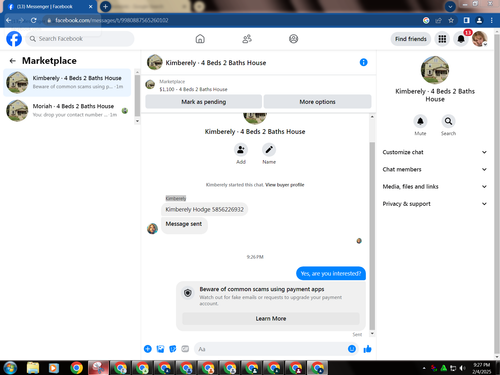Expand Privacy & support section
Image resolution: width=500 pixels, height=375 pixels.
point(435,204)
